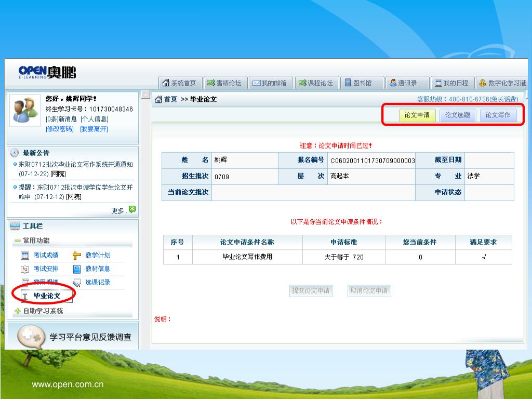The image size is (532, 399).
Task: Click the 更多 link under announcements
Action: tap(119, 211)
